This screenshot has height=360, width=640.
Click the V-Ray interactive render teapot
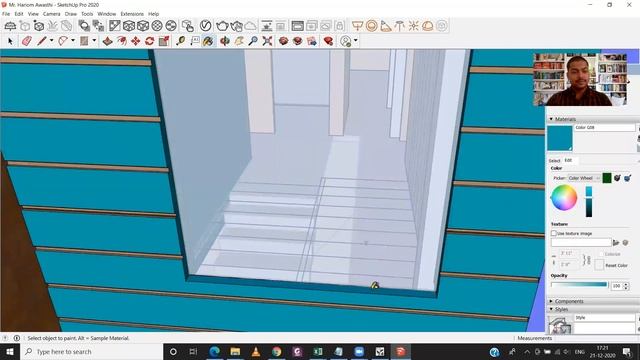236,26
